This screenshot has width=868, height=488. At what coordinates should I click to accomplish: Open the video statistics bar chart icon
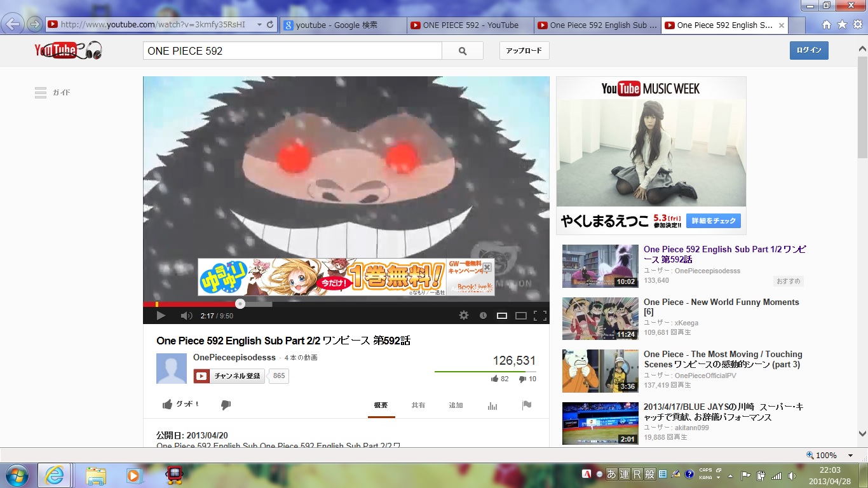tap(492, 405)
